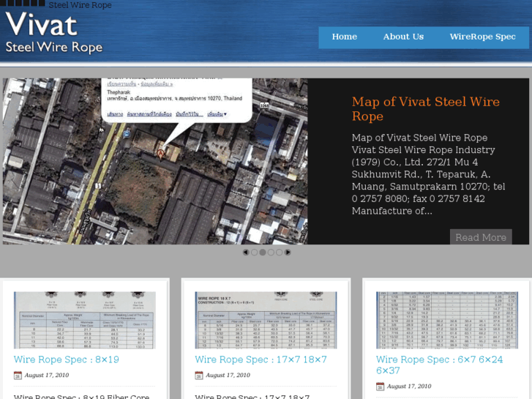The height and width of the screenshot is (399, 532).
Task: Click date August 17, 2010 under 8×19
Action: tap(47, 376)
